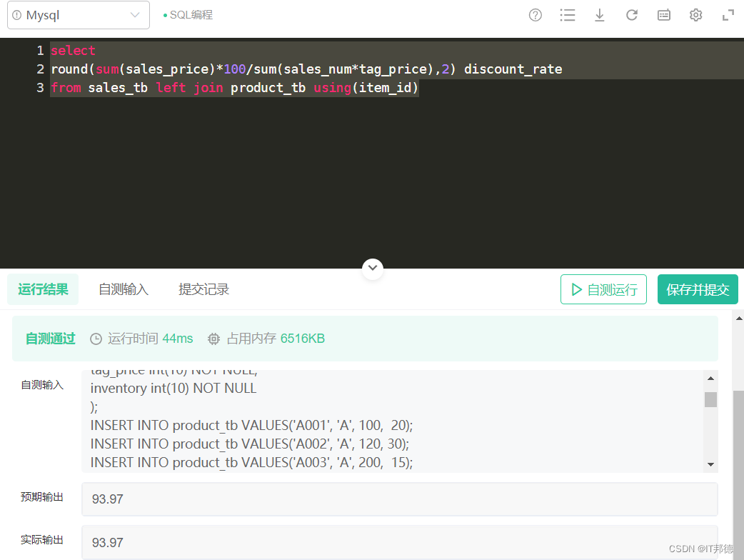The height and width of the screenshot is (560, 744).
Task: Open editor settings gear icon
Action: (696, 15)
